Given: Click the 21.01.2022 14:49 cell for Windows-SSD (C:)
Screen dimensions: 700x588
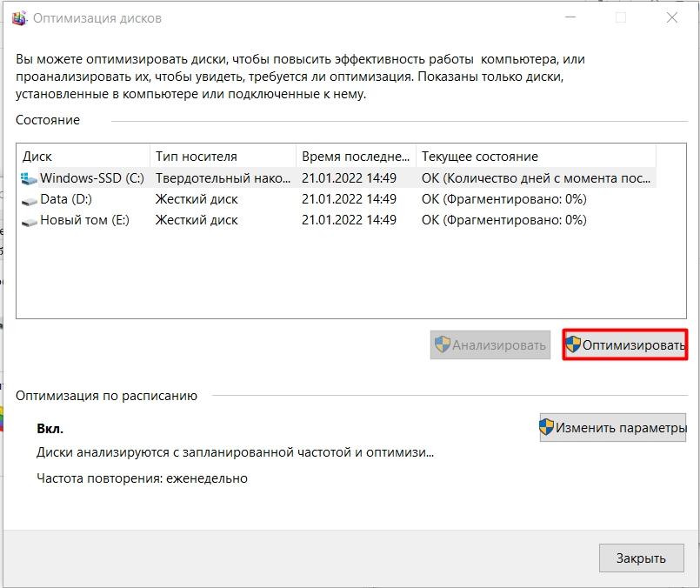Looking at the screenshot, I should coord(349,178).
